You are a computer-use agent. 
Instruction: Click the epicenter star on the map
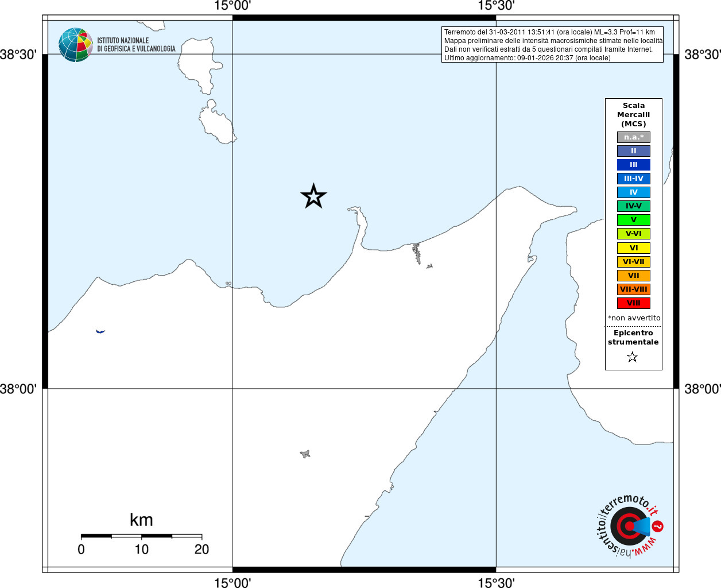click(x=313, y=196)
